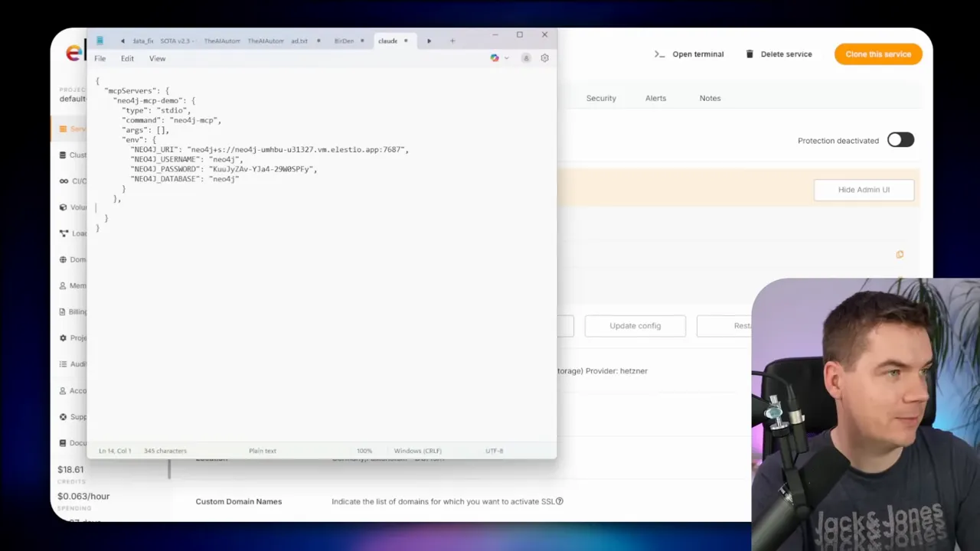Click the Billing icon in the sidebar
The height and width of the screenshot is (551, 980).
tap(63, 311)
